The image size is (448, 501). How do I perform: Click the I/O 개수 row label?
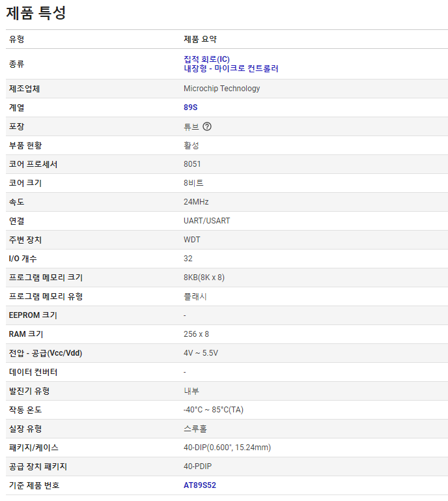click(23, 259)
